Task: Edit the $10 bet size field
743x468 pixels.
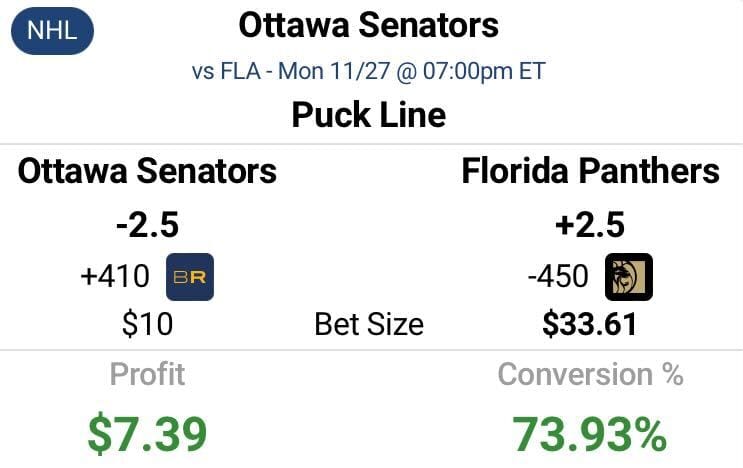Action: (x=147, y=324)
